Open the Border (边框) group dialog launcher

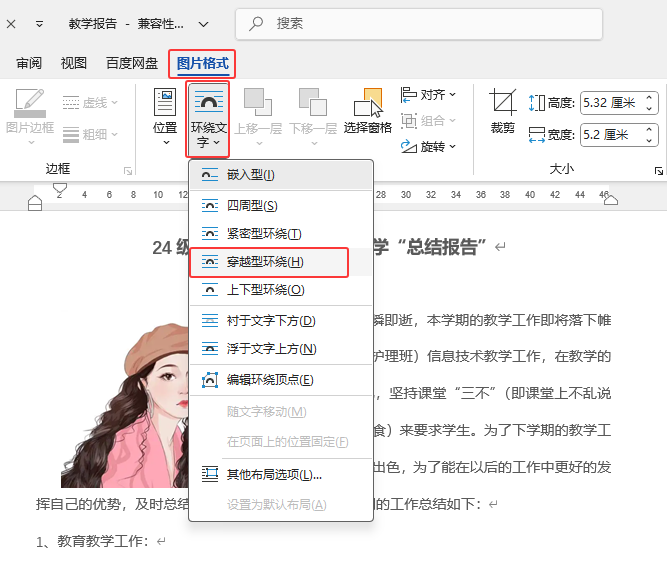click(128, 171)
